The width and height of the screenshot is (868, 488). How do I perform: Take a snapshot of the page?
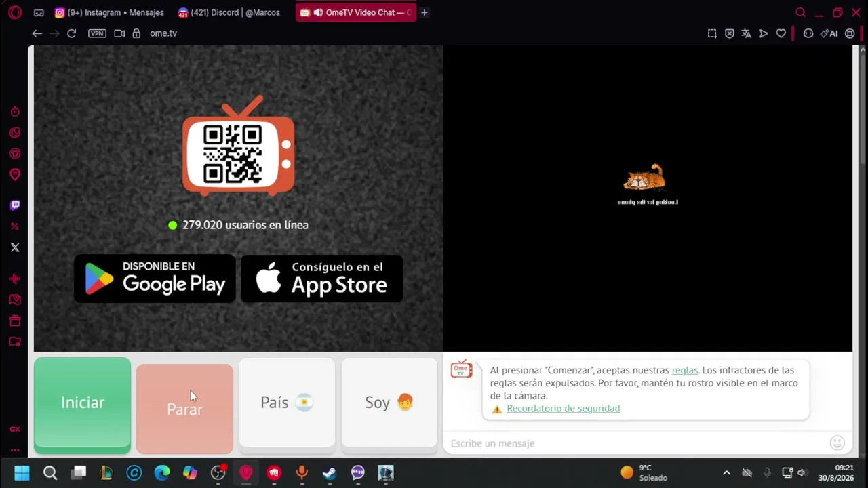(712, 33)
